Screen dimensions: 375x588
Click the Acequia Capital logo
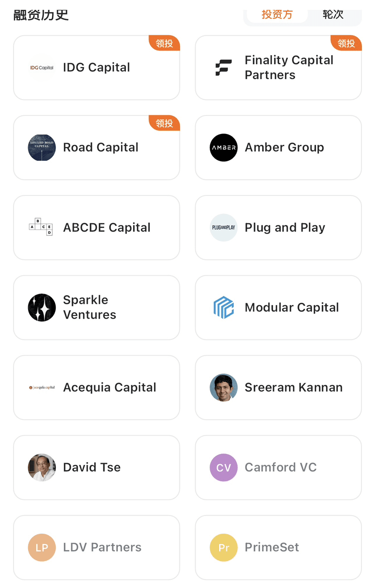(42, 387)
